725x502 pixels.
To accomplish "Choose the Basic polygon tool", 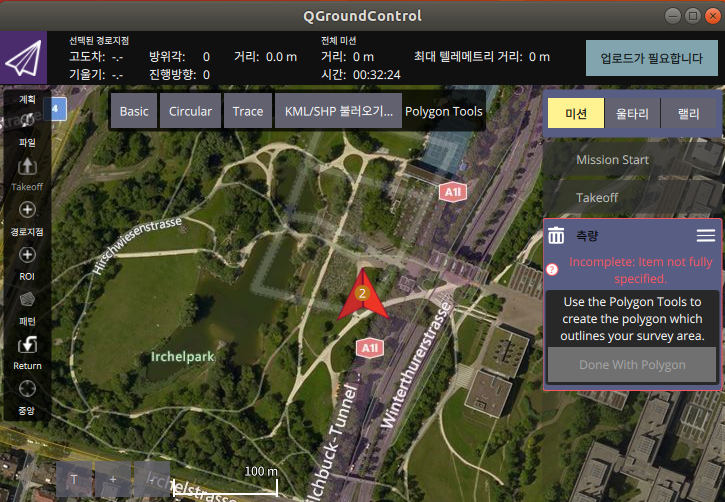I will 134,111.
